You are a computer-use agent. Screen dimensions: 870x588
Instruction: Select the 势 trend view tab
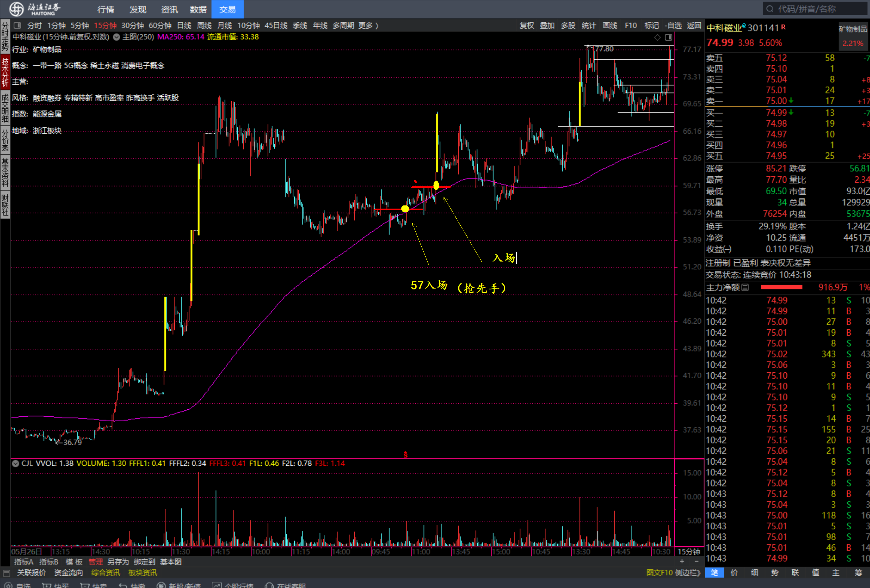tap(774, 572)
